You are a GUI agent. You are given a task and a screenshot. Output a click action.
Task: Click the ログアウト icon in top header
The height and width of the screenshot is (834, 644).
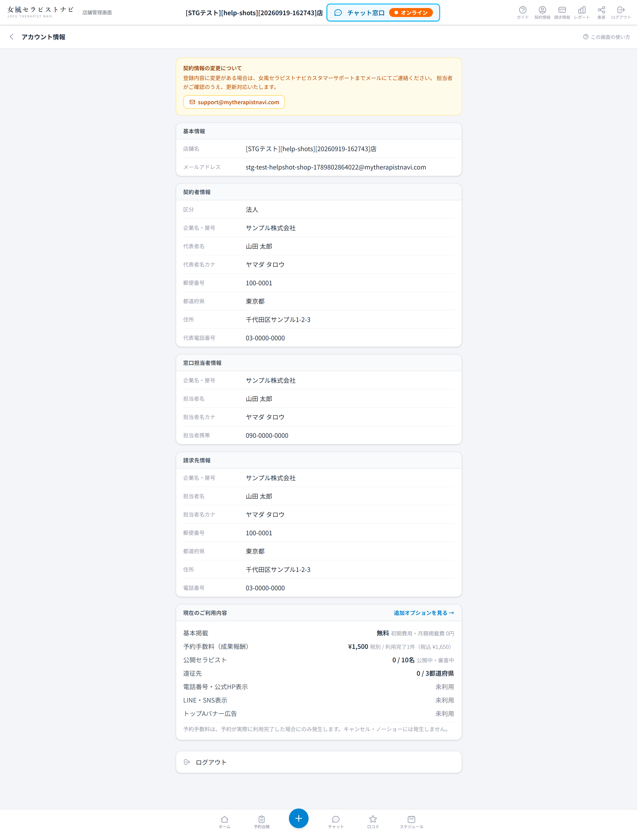621,13
